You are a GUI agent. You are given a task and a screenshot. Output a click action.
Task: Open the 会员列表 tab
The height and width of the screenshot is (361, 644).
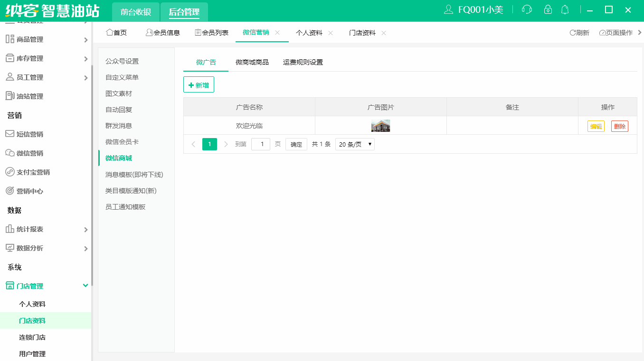(211, 33)
